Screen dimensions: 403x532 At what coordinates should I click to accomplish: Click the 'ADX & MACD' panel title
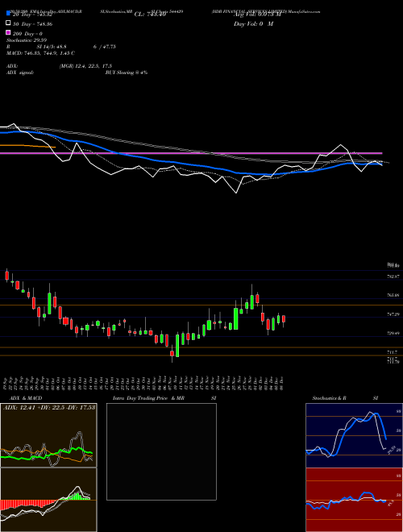click(x=26, y=398)
